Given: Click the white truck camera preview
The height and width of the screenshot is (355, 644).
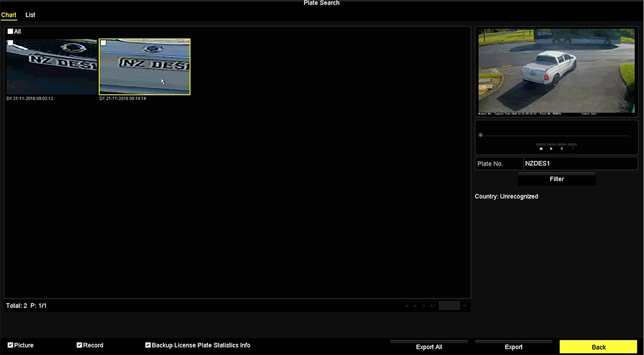Looking at the screenshot, I should [x=556, y=72].
